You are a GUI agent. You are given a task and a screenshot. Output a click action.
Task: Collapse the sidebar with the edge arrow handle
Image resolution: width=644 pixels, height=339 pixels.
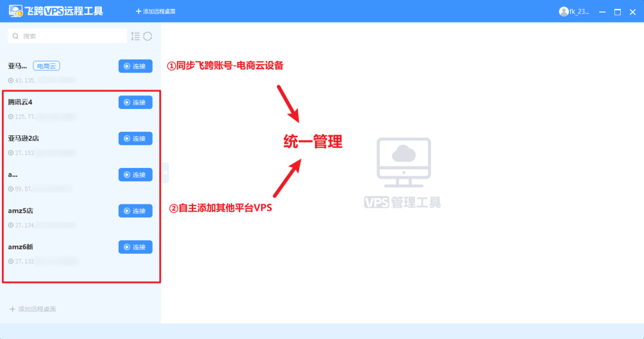(x=165, y=173)
